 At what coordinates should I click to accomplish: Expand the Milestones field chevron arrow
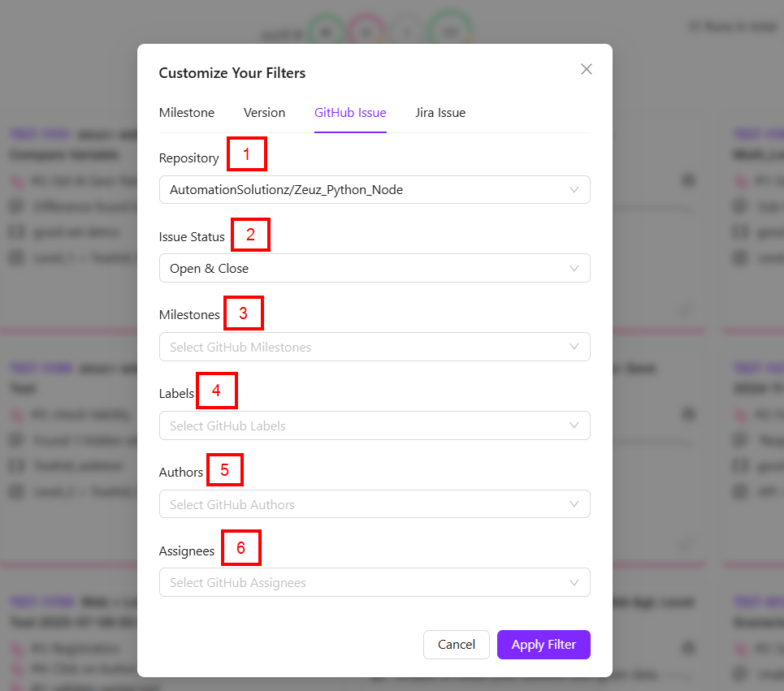(574, 348)
